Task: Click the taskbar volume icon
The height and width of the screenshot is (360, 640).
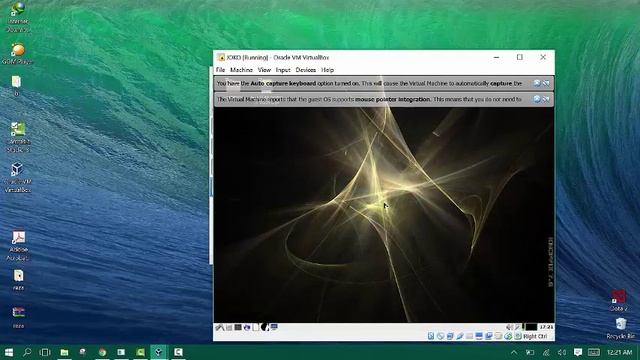Action: 562,352
